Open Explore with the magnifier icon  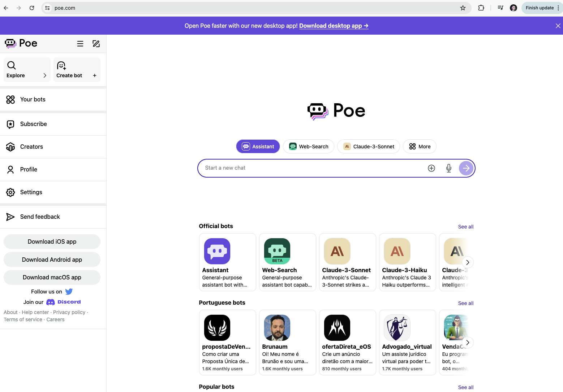12,65
